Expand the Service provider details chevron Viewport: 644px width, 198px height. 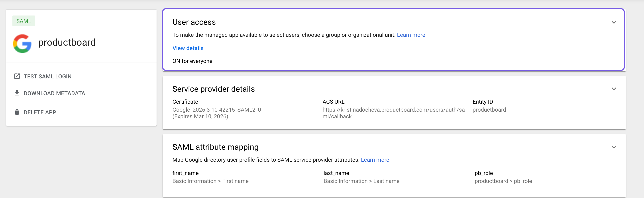point(614,89)
